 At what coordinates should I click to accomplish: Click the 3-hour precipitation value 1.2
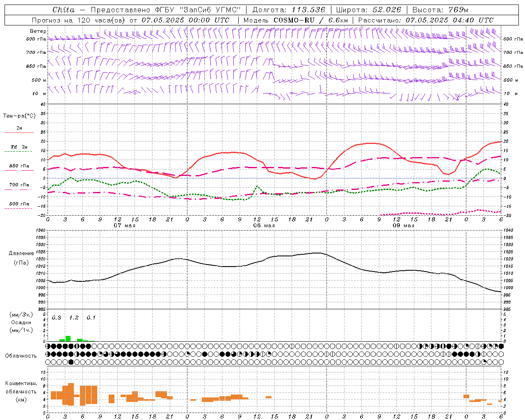(x=74, y=318)
